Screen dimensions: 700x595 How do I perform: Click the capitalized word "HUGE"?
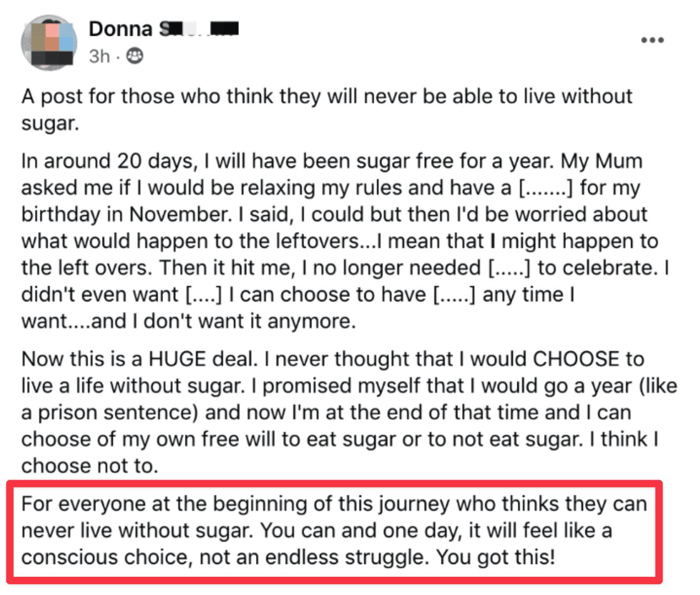[177, 359]
